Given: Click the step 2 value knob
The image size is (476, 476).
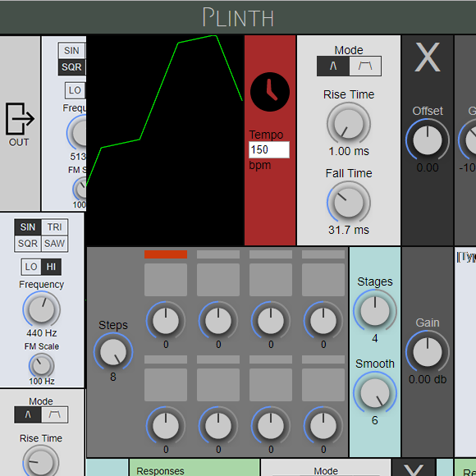Looking at the screenshot, I should 218,320.
